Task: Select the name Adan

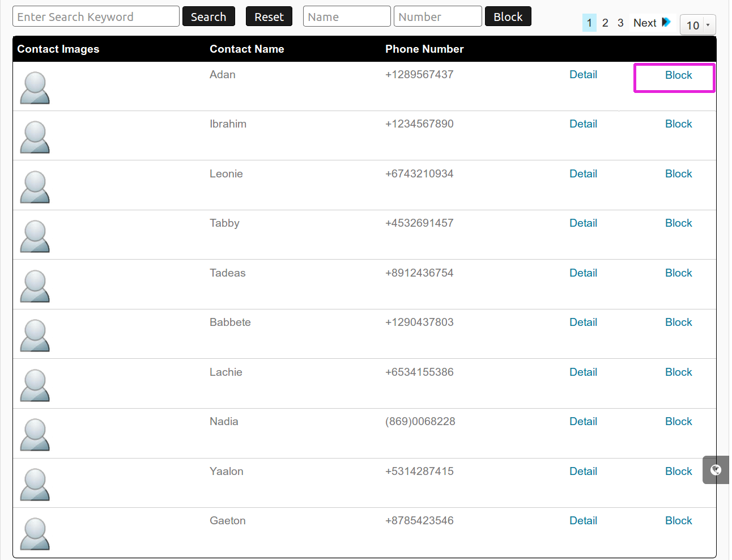Action: (222, 75)
